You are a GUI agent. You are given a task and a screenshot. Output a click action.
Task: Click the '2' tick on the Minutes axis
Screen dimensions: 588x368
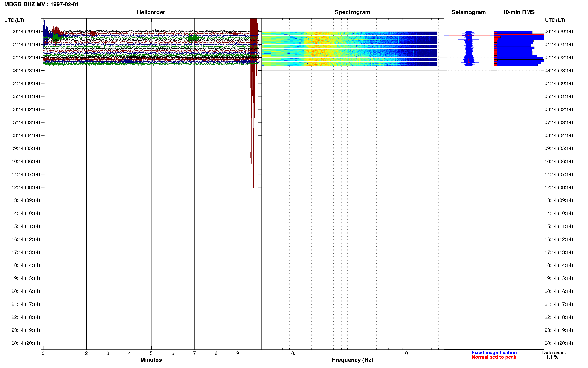86,353
